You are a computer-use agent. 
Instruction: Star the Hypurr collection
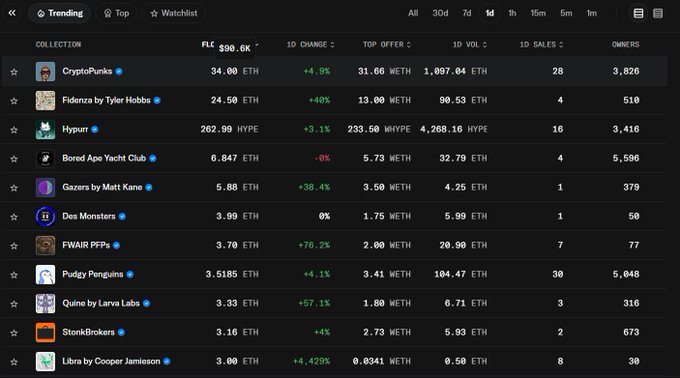[14, 130]
